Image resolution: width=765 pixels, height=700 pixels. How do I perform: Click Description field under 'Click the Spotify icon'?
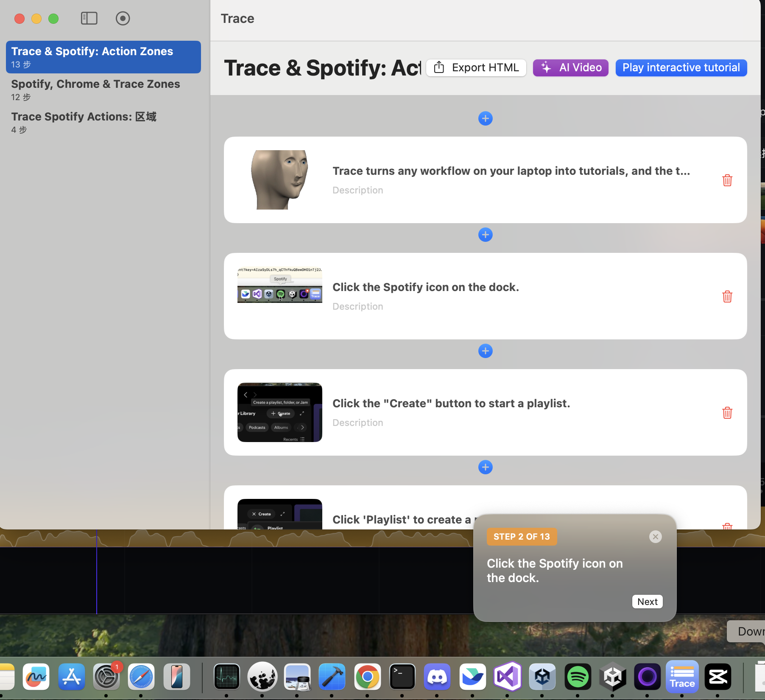[x=357, y=306]
